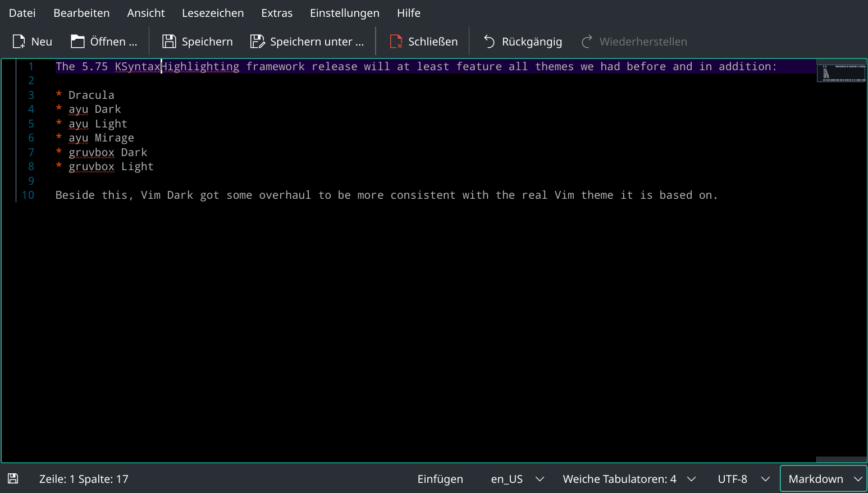Click the Dracula list entry
The width and height of the screenshot is (868, 493).
[x=91, y=95]
